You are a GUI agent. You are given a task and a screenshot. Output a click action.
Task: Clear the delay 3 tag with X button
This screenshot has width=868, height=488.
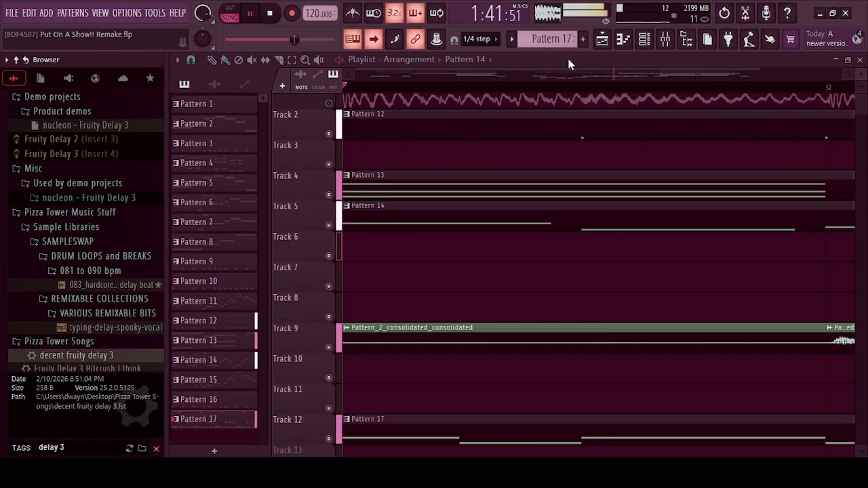coord(156,448)
